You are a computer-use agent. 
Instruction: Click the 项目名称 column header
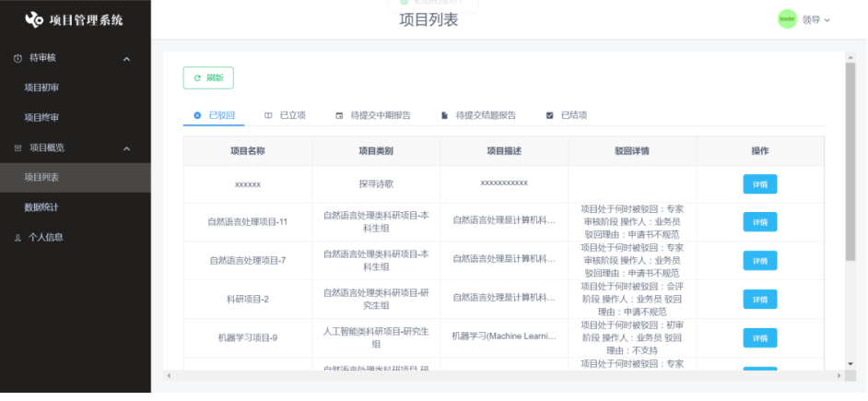(248, 150)
